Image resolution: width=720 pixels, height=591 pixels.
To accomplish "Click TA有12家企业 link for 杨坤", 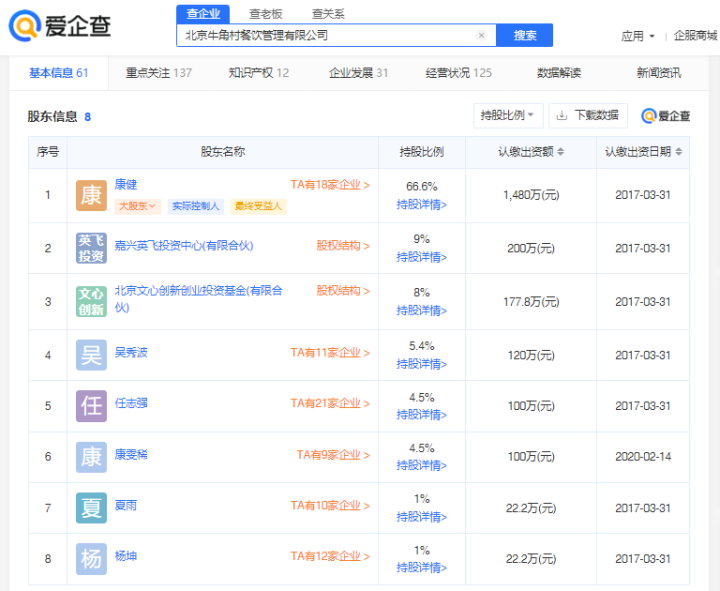I will [330, 557].
